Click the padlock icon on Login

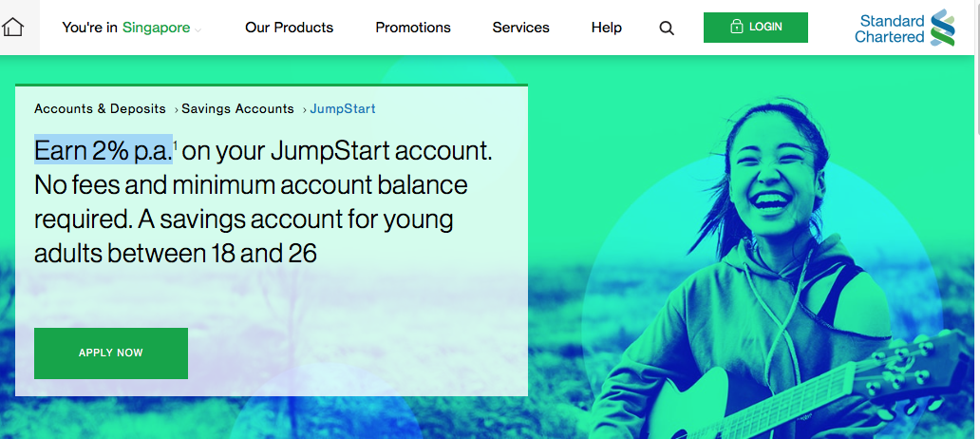click(737, 28)
